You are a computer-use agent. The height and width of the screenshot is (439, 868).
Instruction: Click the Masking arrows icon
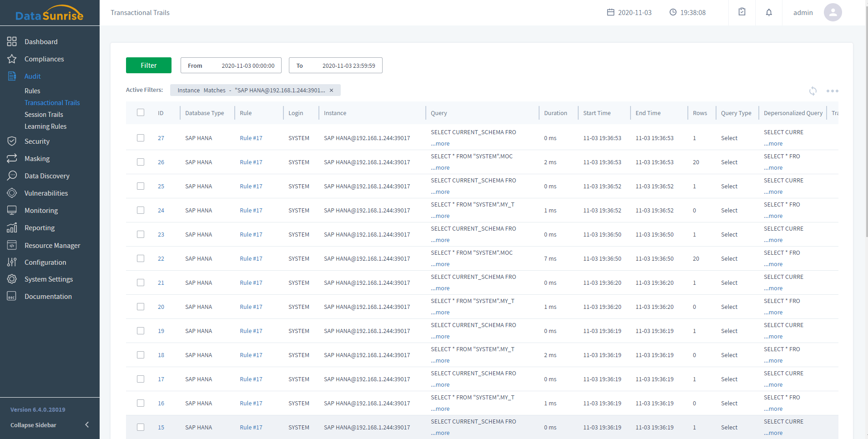[x=12, y=159]
